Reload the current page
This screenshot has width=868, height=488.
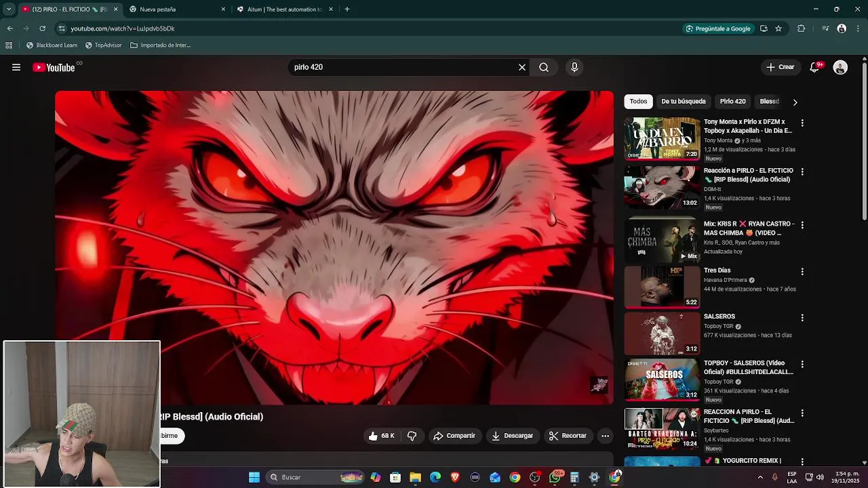click(x=42, y=28)
